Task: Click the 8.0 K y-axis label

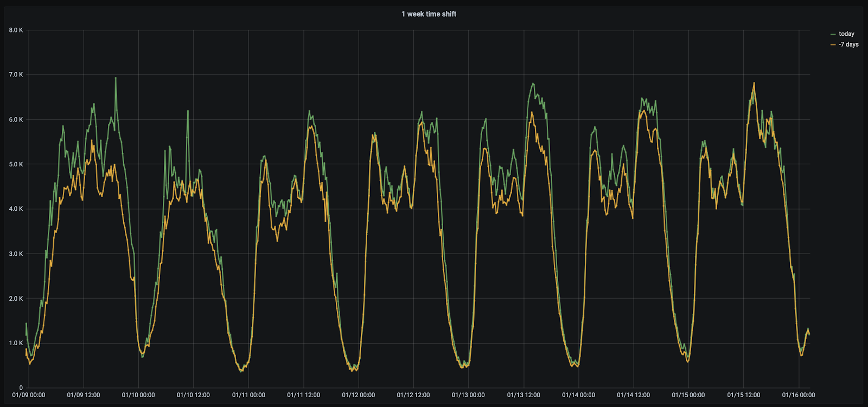Action: 16,30
